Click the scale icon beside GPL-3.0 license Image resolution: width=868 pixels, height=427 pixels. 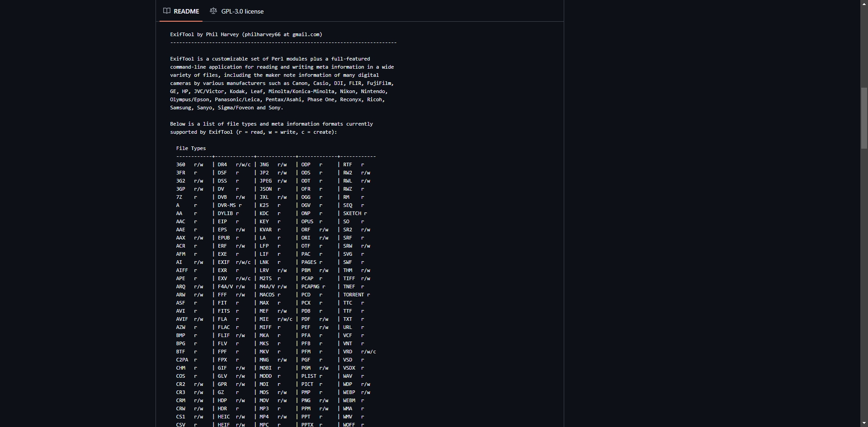213,11
